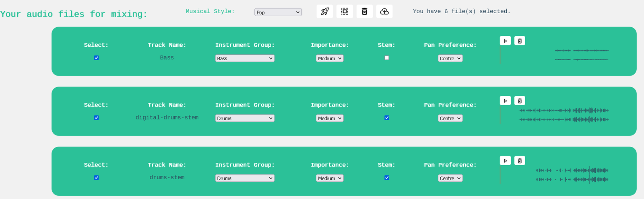Open Instrument Group dropdown for Bass track
The width and height of the screenshot is (644, 199).
pyautogui.click(x=245, y=58)
